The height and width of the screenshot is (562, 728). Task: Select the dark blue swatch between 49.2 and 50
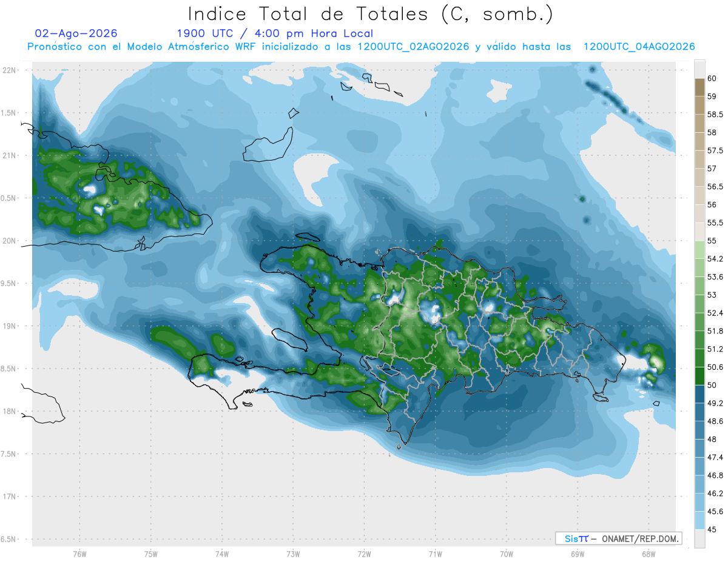(699, 394)
